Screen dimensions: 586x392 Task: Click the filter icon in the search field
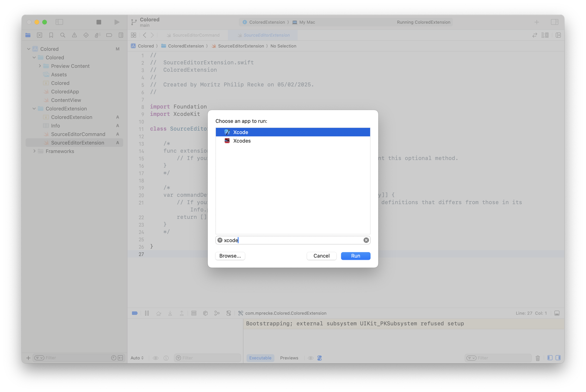[220, 240]
